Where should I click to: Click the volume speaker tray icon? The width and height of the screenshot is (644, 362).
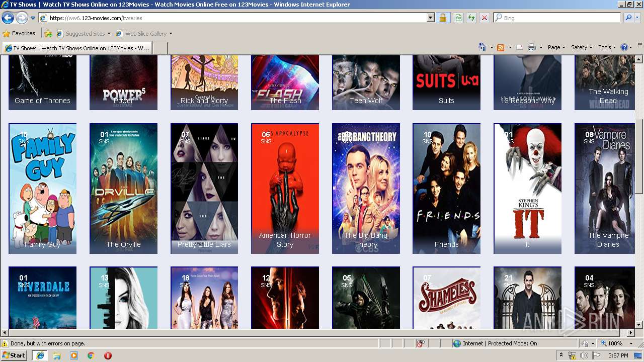pos(584,355)
